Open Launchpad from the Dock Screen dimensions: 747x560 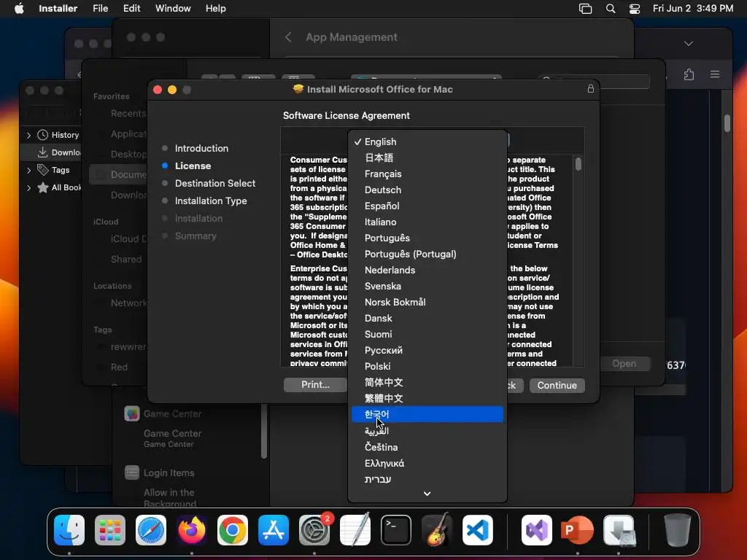point(110,530)
